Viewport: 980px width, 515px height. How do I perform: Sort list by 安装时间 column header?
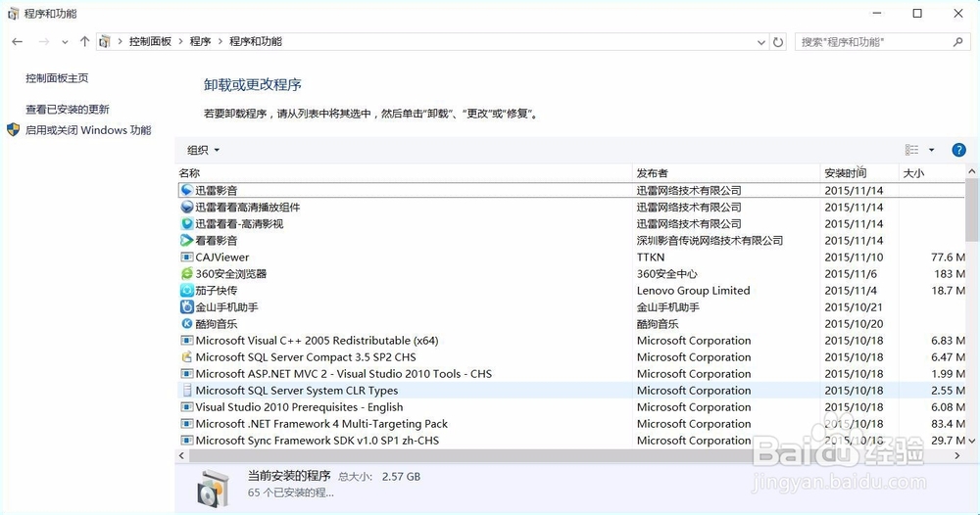tap(859, 173)
